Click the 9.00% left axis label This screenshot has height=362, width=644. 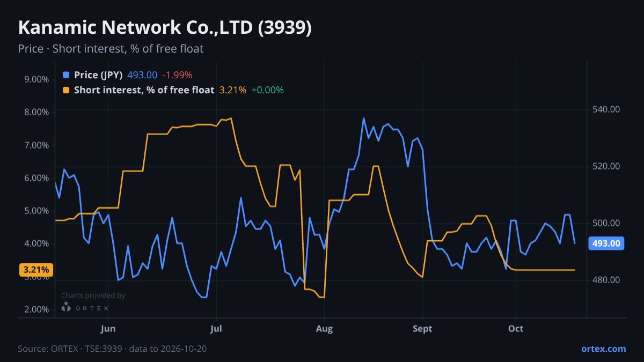click(x=37, y=79)
